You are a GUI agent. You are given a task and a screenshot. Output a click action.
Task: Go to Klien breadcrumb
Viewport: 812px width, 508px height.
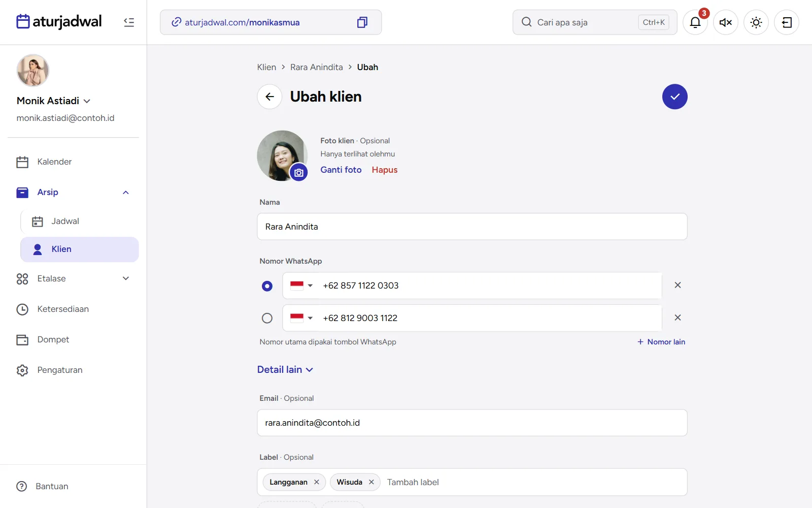(x=266, y=67)
